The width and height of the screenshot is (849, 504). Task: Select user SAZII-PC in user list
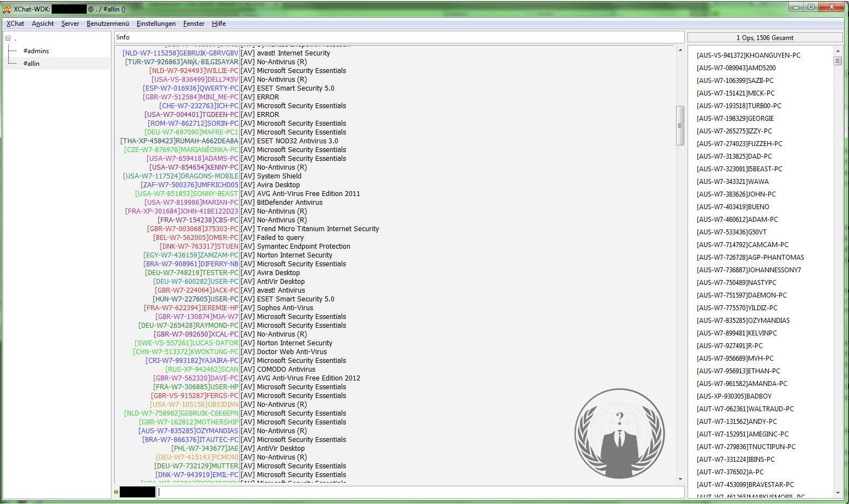click(x=735, y=81)
